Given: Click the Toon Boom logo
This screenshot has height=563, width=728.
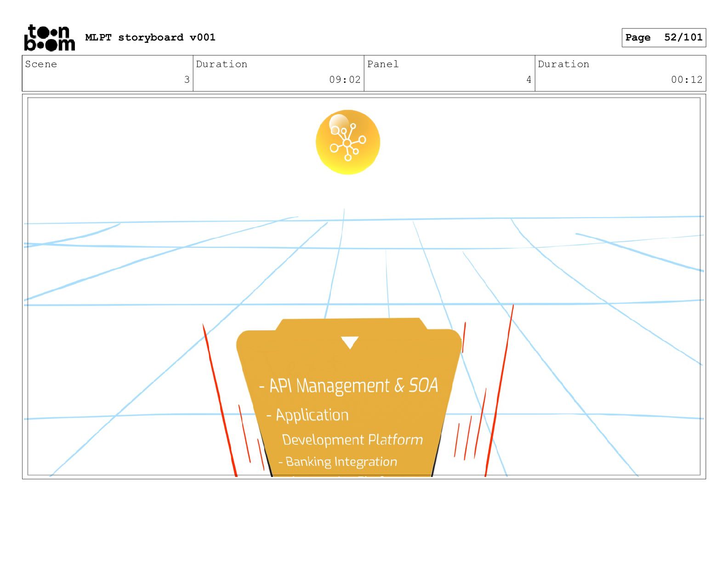Looking at the screenshot, I should point(49,38).
